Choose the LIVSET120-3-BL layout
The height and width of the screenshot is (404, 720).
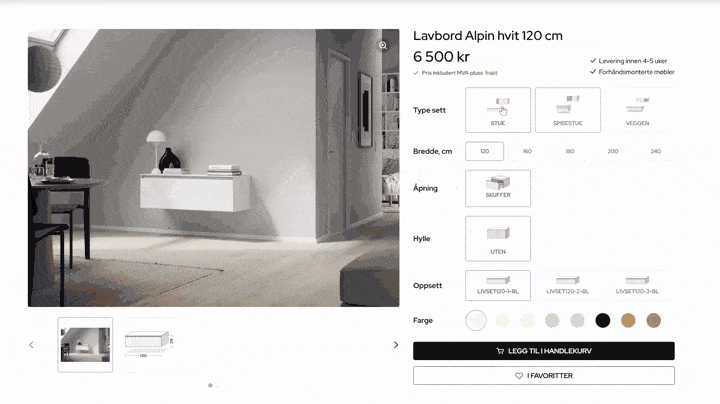(x=637, y=286)
